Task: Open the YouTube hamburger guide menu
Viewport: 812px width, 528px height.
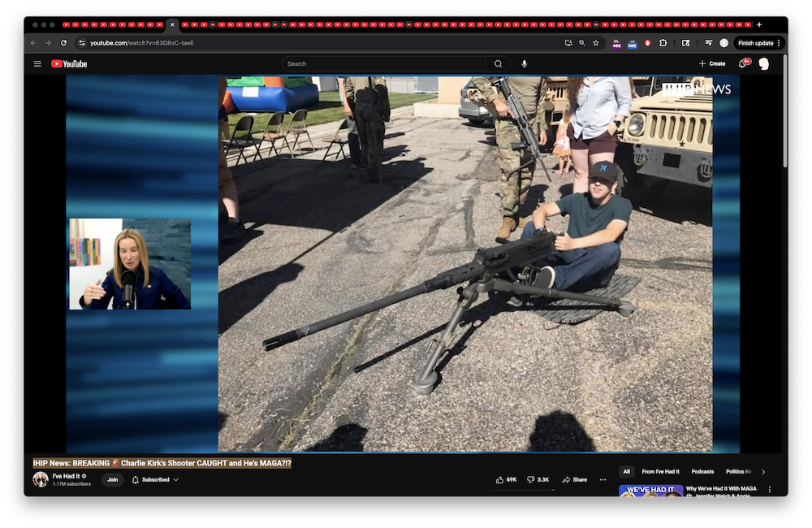Action: click(x=37, y=63)
